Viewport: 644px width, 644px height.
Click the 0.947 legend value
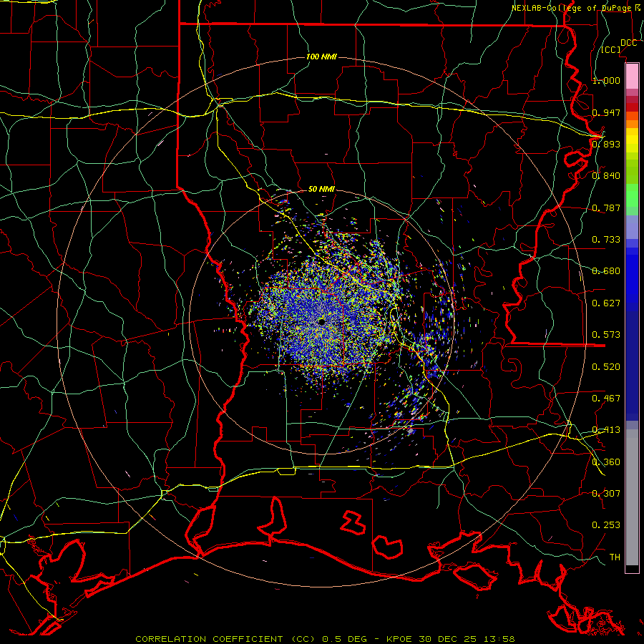(x=606, y=112)
